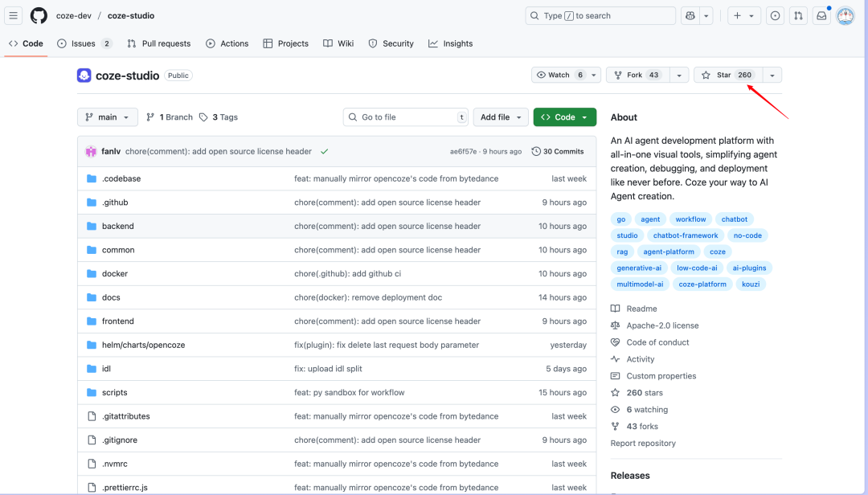Click the GitHub logo icon
The image size is (868, 495).
(39, 16)
